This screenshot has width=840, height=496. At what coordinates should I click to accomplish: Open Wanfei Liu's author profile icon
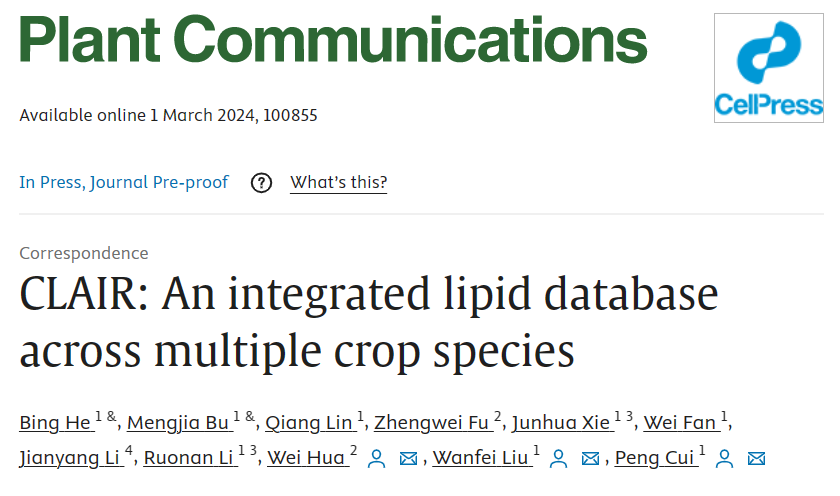point(559,459)
